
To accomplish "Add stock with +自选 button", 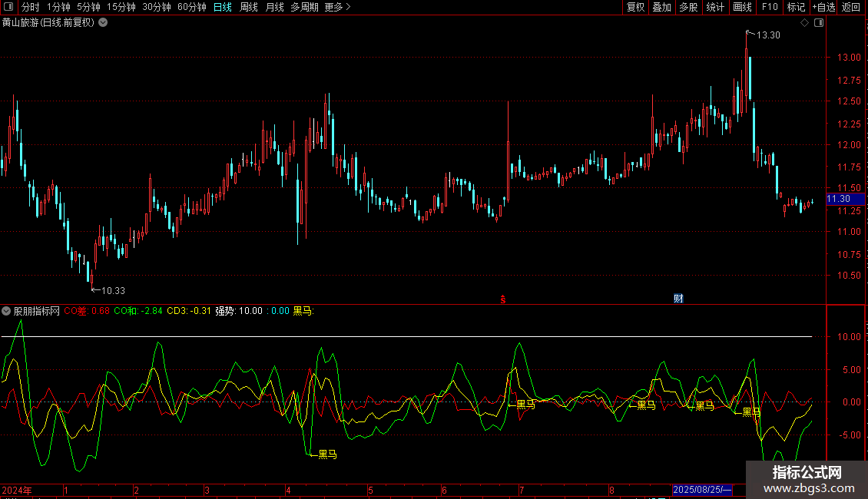I will pos(823,7).
